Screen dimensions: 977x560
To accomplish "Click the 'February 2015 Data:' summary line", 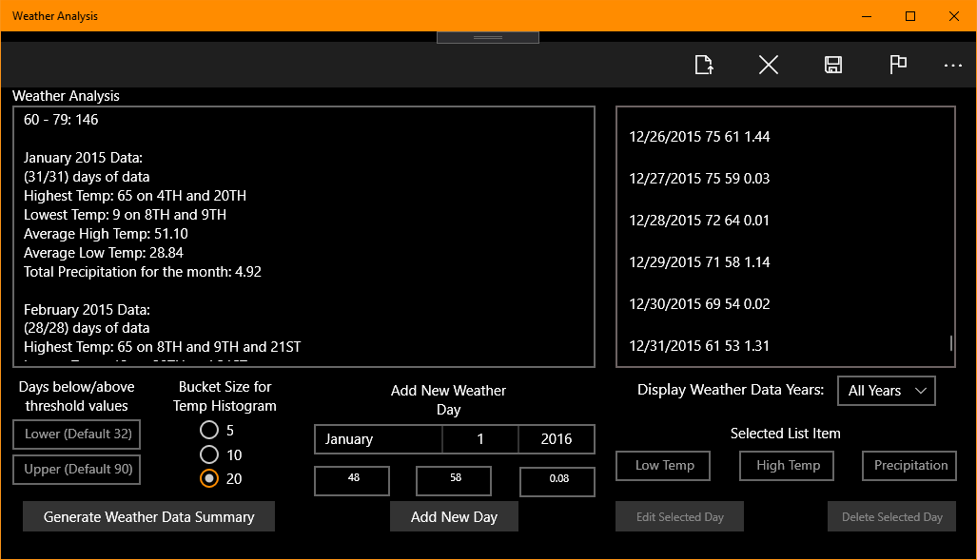I will click(x=87, y=310).
